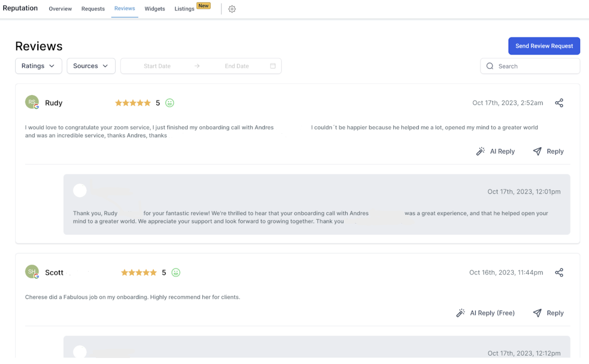Click the five-star rating on Scott's review
This screenshot has width=589, height=364.
[x=139, y=272]
